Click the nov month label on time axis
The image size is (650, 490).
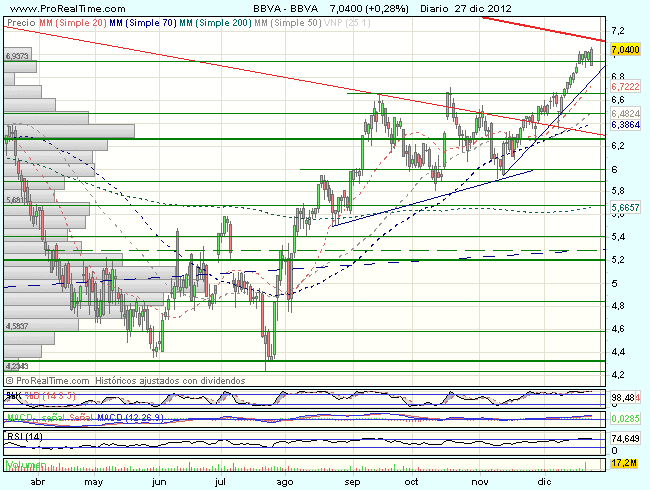coord(480,482)
